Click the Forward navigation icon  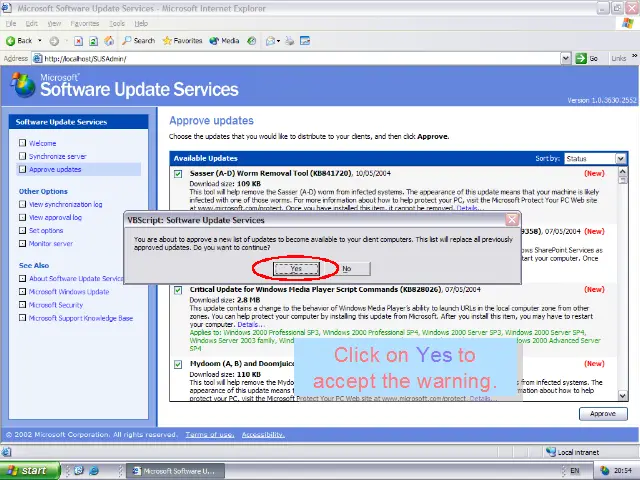coord(54,41)
